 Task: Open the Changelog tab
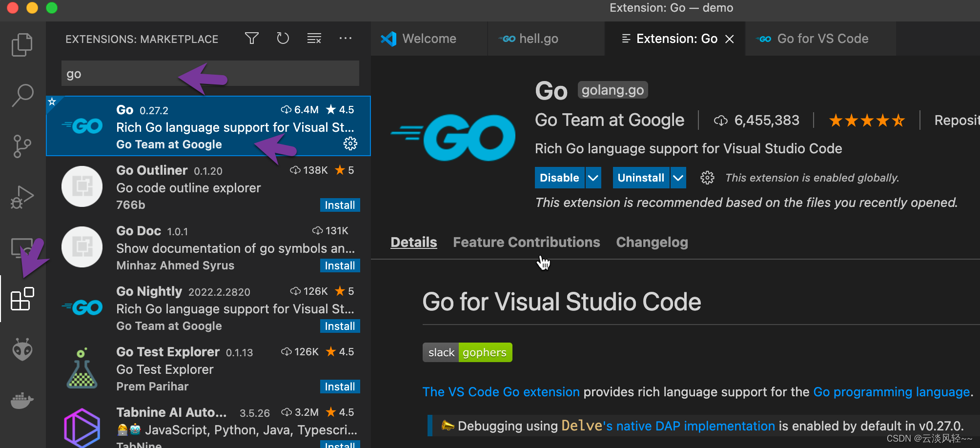click(x=652, y=242)
